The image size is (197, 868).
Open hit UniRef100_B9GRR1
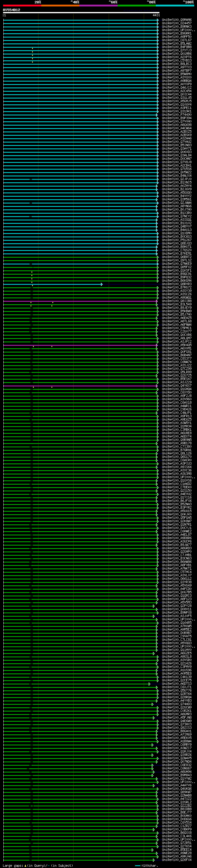[176, 33]
